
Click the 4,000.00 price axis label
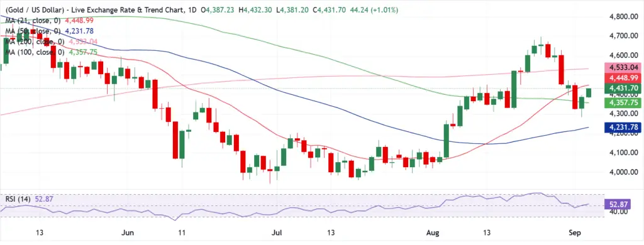point(623,172)
